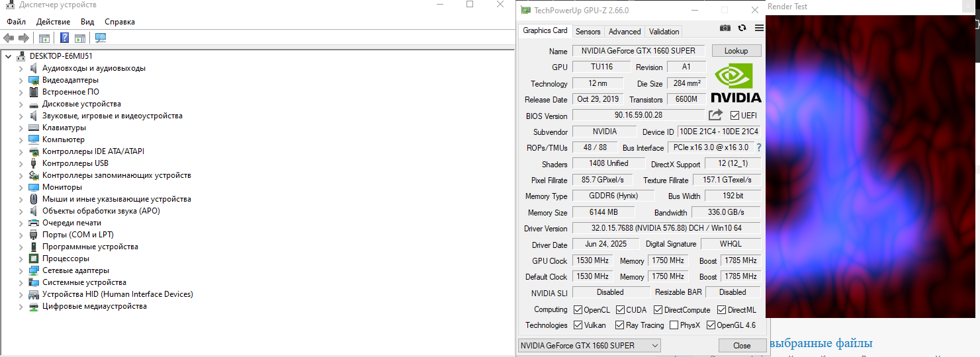Image resolution: width=980 pixels, height=357 pixels.
Task: Open the GPU selection dropdown at bottom
Action: click(x=589, y=345)
